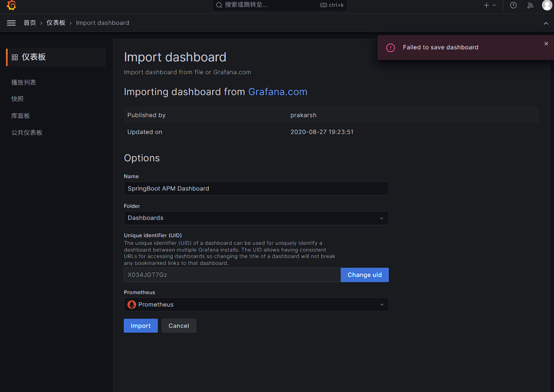The height and width of the screenshot is (392, 554).
Task: Select 仪表板 in the sidebar
Action: (56, 57)
